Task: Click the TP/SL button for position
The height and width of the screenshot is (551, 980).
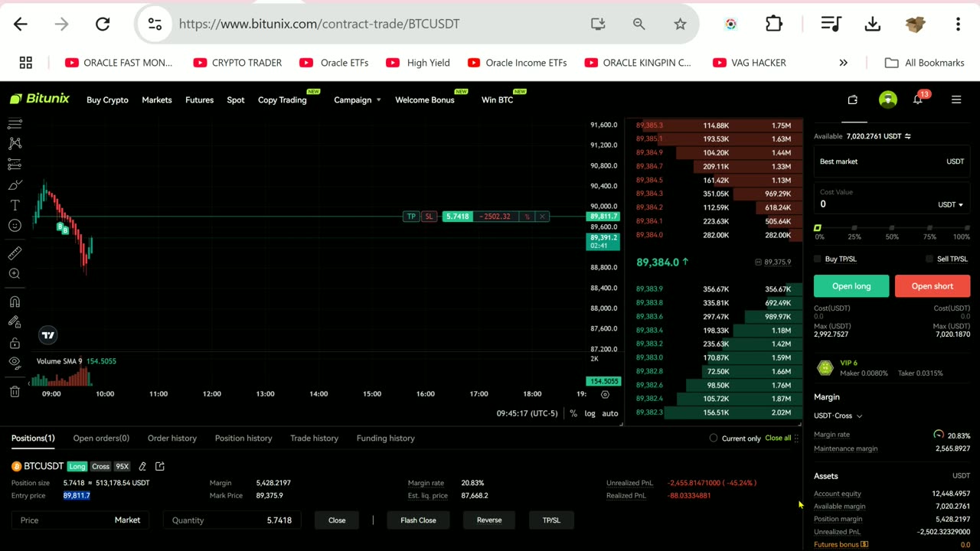Action: [x=551, y=520]
